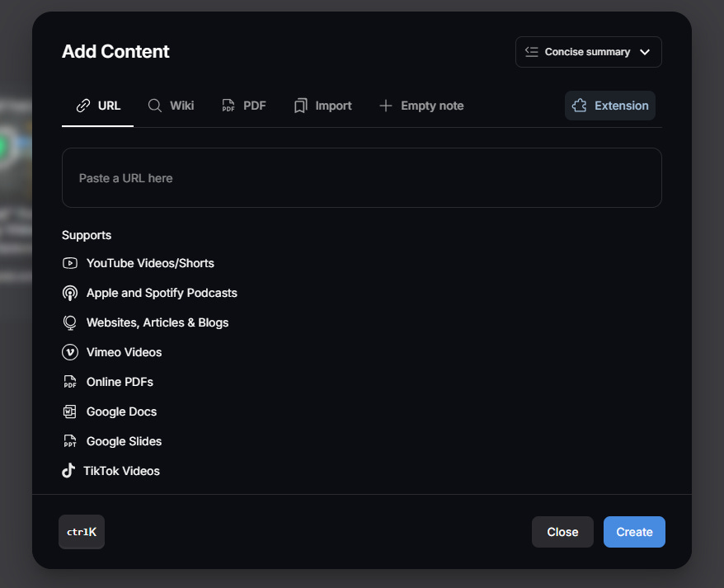Open the PDF tab
The width and height of the screenshot is (724, 588).
pos(244,106)
